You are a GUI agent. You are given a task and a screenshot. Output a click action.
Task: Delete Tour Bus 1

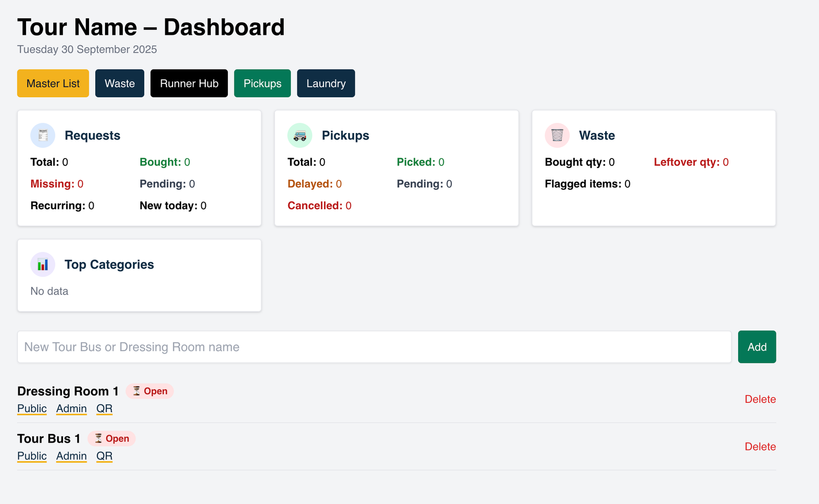(760, 447)
